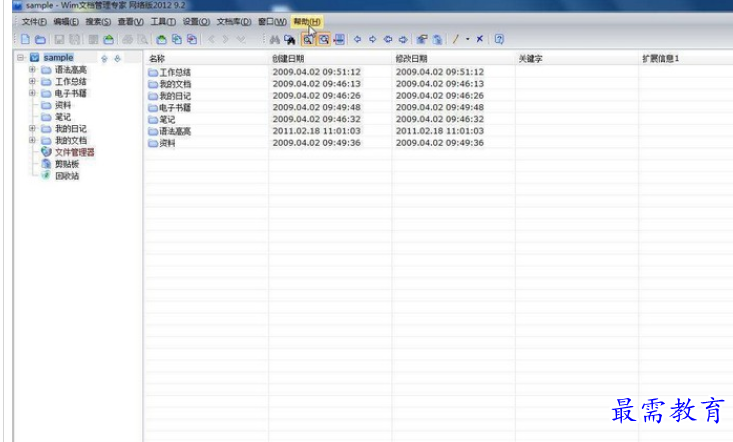733x442 pixels.
Task: Click the blue X delete icon
Action: tap(480, 39)
